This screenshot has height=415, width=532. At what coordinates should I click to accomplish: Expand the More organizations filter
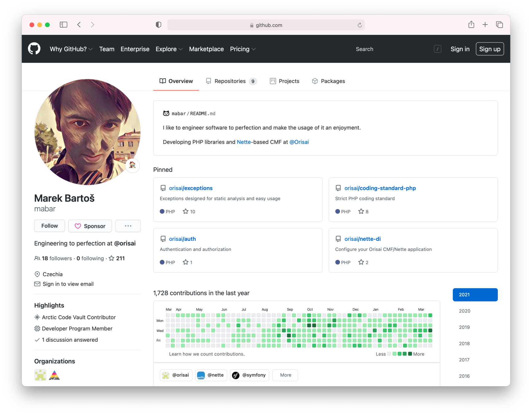coord(286,375)
